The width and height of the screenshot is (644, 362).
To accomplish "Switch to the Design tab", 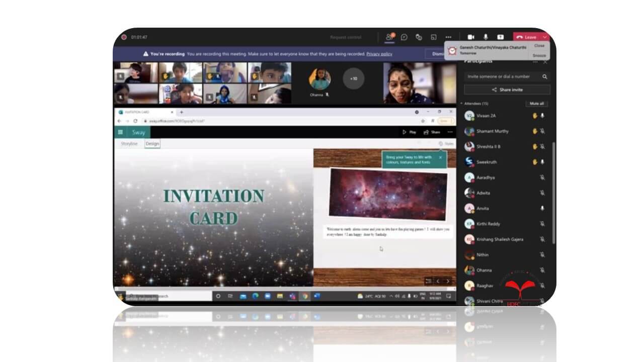I will point(152,144).
